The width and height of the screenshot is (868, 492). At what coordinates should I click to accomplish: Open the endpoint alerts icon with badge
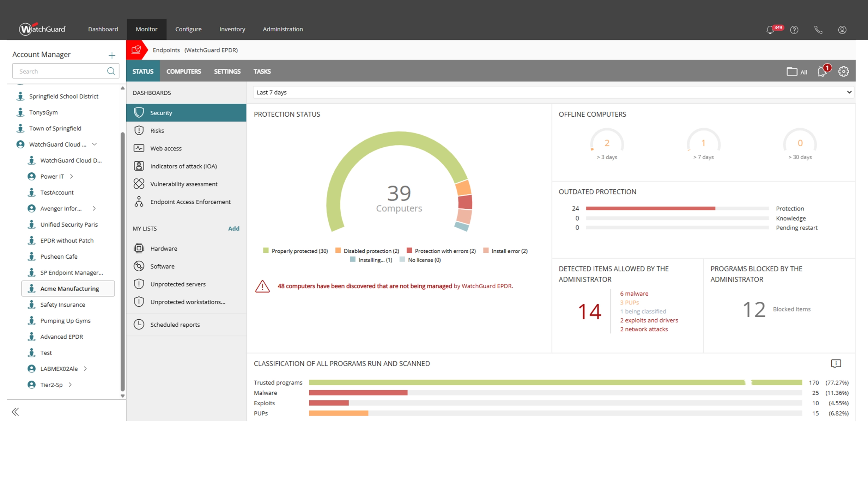[823, 72]
